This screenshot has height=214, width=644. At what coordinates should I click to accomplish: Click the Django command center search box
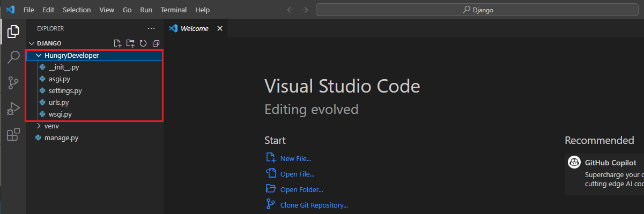(x=477, y=10)
